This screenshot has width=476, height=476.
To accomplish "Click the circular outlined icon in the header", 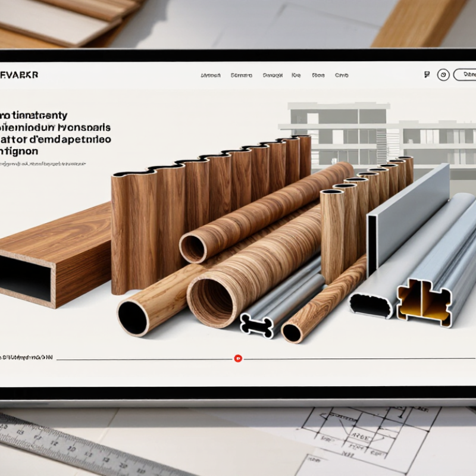I will (x=443, y=75).
